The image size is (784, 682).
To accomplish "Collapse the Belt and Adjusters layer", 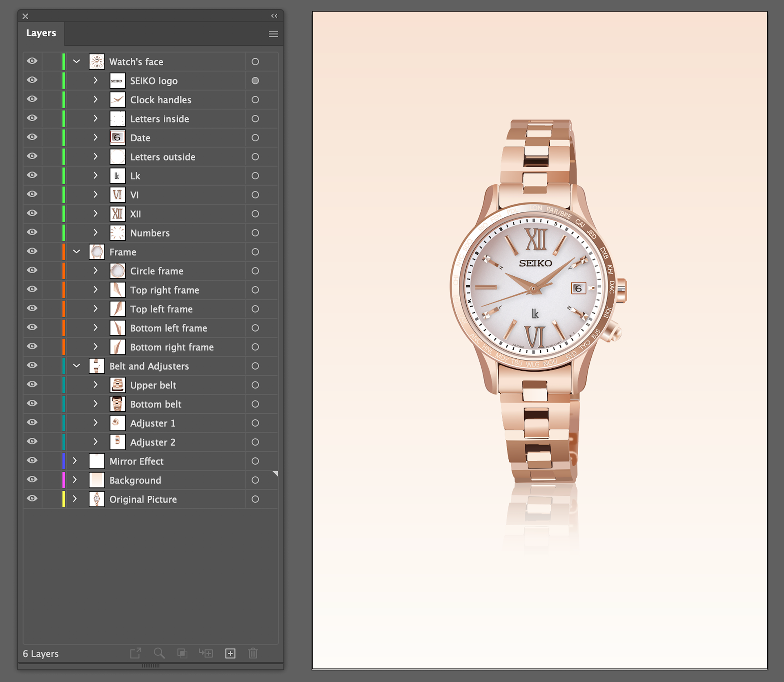I will [x=76, y=366].
